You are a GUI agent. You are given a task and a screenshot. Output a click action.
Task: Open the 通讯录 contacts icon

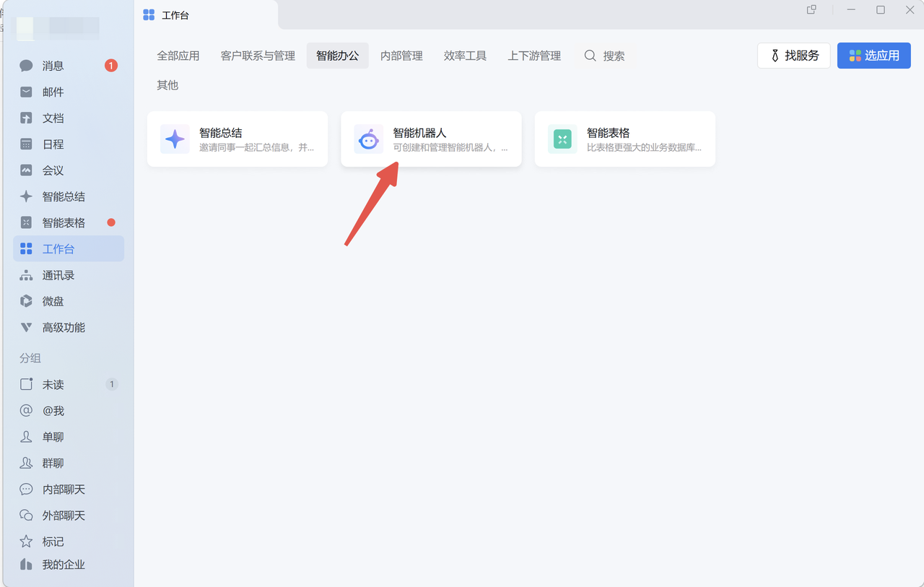27,275
